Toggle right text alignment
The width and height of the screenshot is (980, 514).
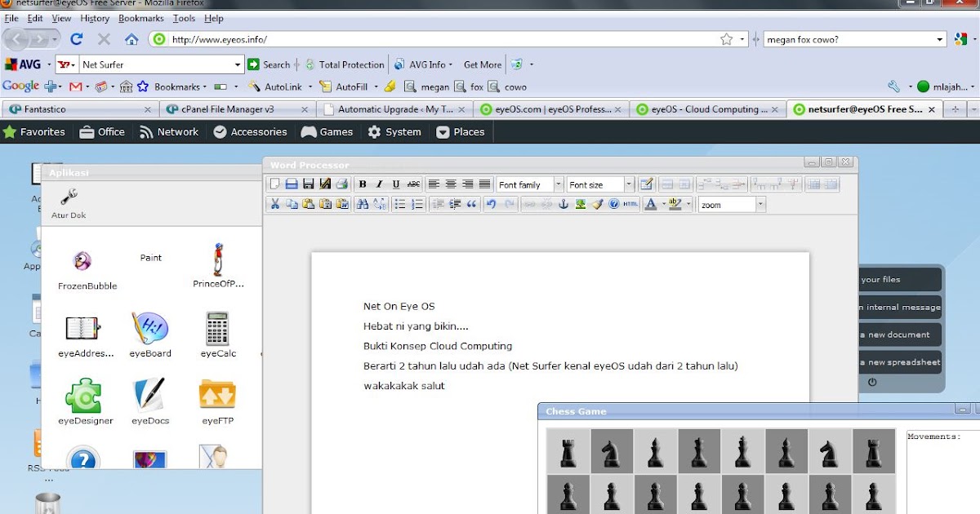468,184
